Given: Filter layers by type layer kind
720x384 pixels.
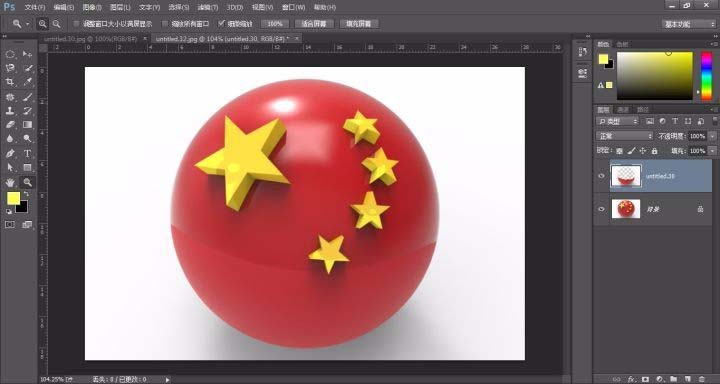Looking at the screenshot, I should pos(675,121).
